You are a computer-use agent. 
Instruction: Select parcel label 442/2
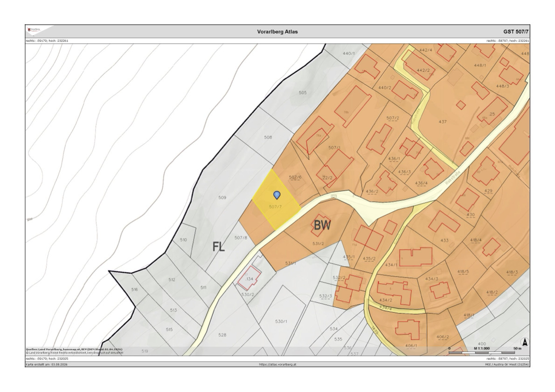click(423, 70)
